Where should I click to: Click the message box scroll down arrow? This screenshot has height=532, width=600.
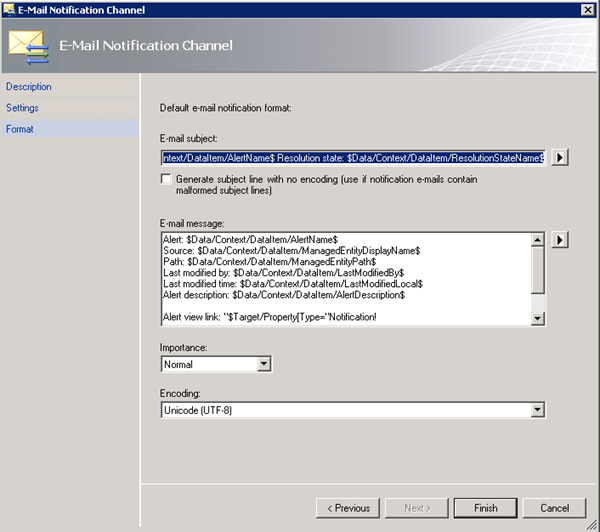pos(538,318)
